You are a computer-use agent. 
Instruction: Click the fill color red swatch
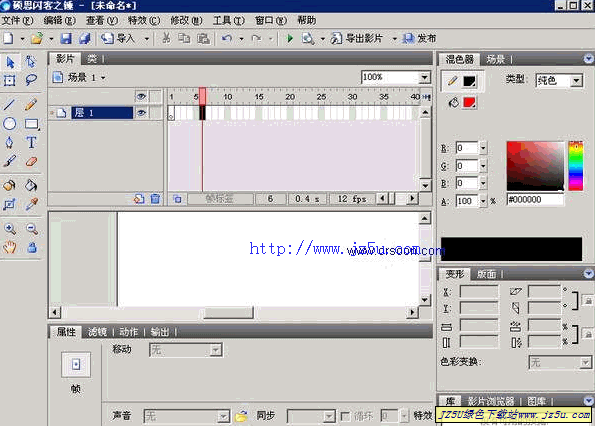(469, 103)
